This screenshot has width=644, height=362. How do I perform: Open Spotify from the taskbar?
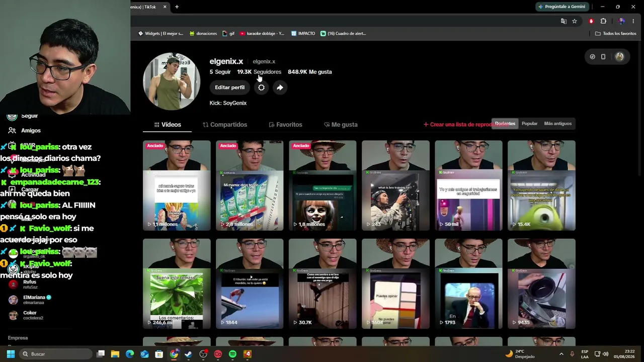(x=232, y=354)
